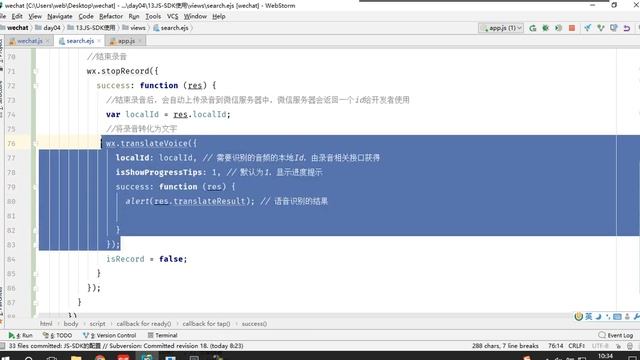Switch to the app.js editor tab
Viewport: 640px width, 360px height.
126,41
